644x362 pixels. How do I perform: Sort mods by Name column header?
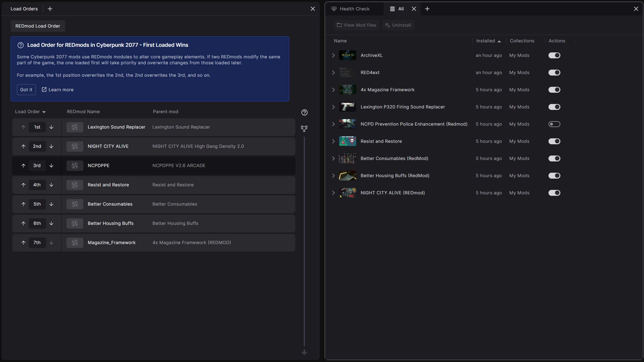pyautogui.click(x=340, y=41)
